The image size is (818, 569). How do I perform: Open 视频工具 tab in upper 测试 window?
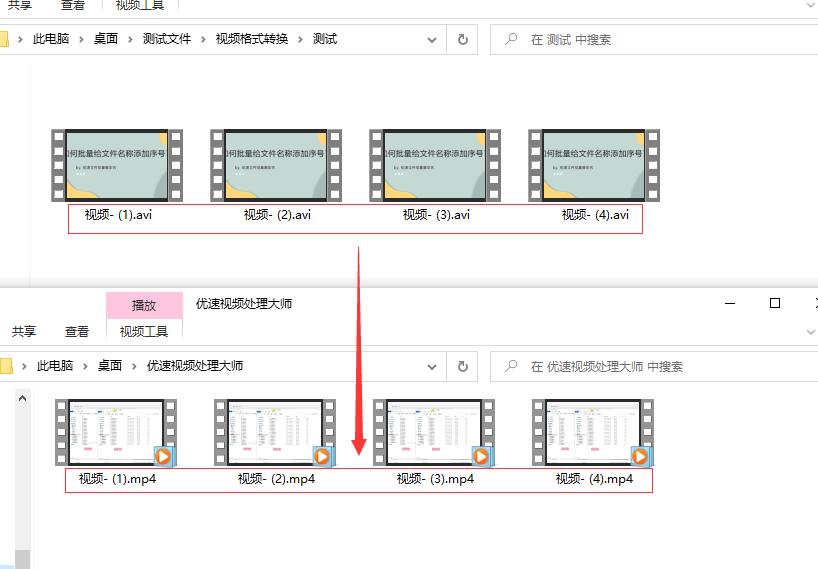(x=140, y=5)
